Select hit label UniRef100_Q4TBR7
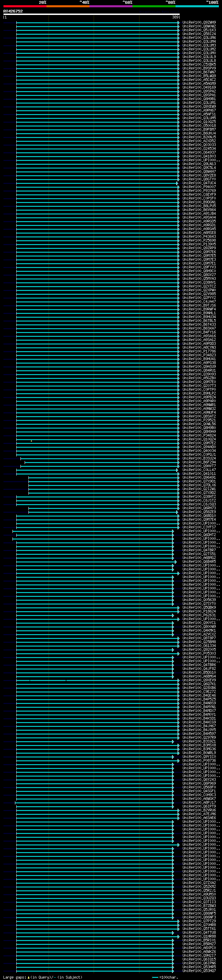 point(199,550)
